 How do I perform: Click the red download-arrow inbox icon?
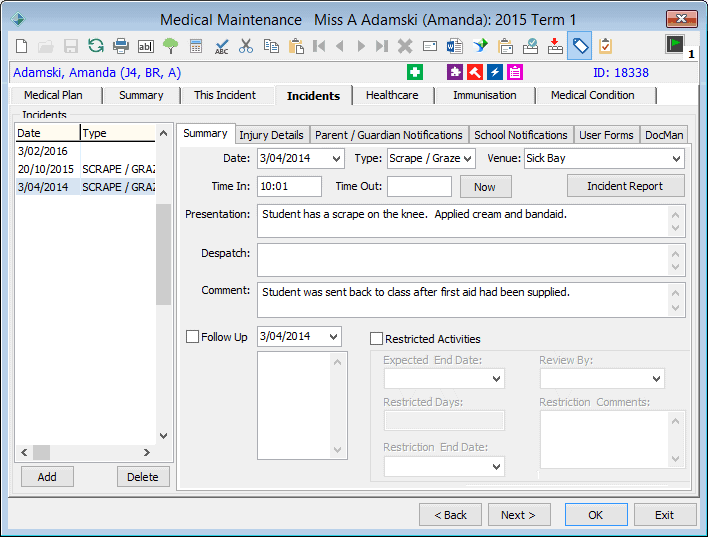[x=555, y=46]
